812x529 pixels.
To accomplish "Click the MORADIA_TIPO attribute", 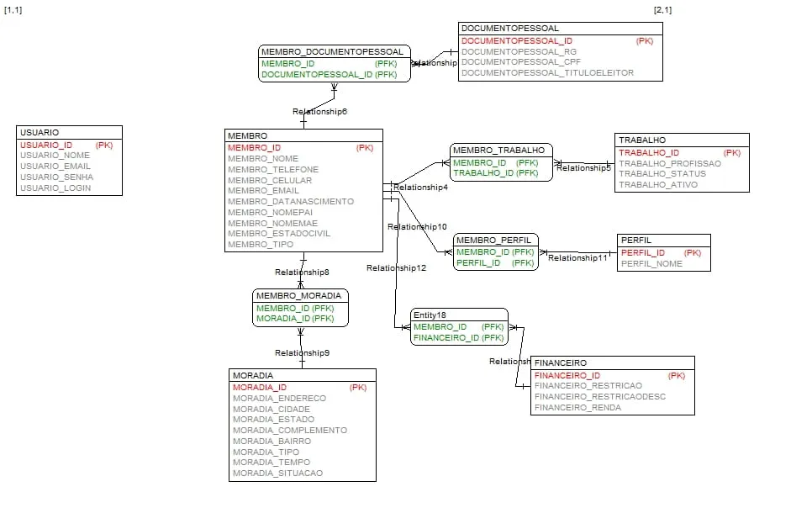I will point(266,452).
